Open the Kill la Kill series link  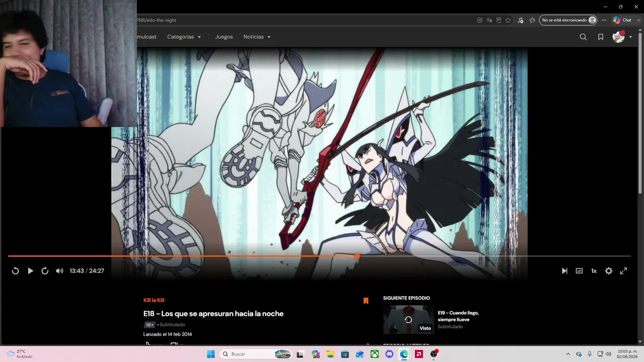(154, 300)
